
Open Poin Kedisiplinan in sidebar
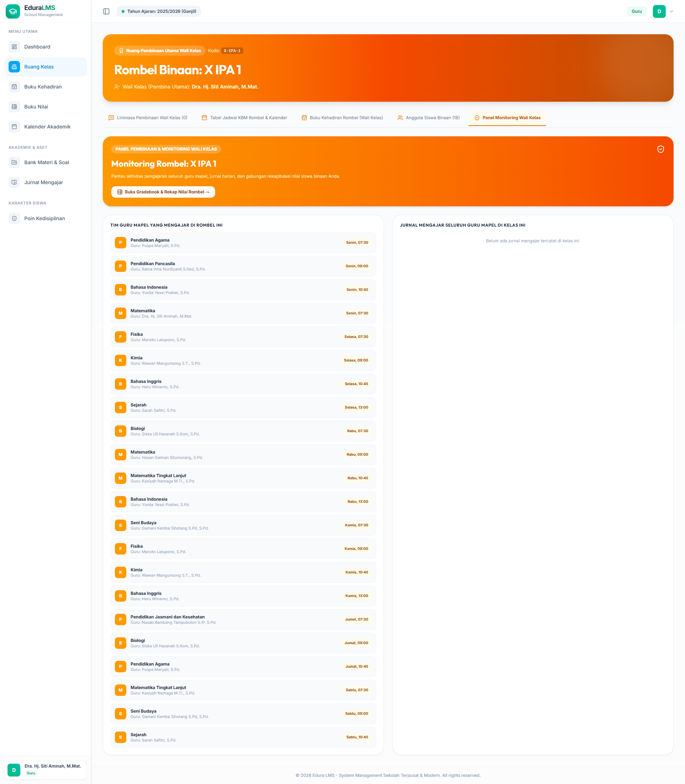tap(46, 218)
